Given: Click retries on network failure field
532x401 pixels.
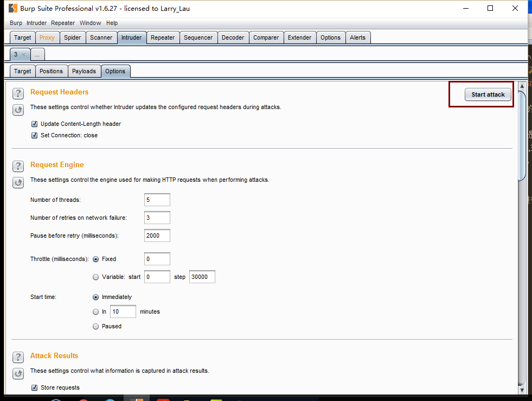Looking at the screenshot, I should pos(157,218).
